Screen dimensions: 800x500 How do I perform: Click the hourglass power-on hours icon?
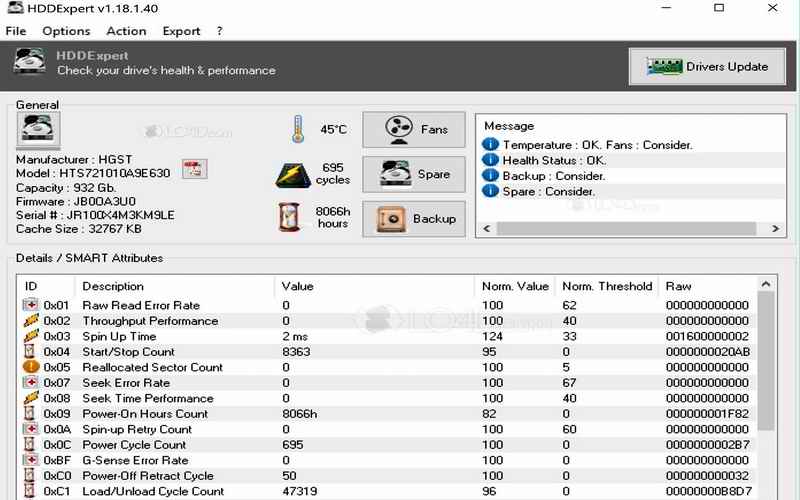click(x=290, y=218)
